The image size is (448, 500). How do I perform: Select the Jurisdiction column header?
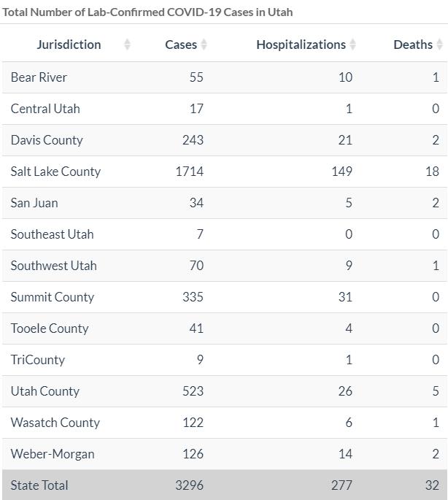(69, 45)
